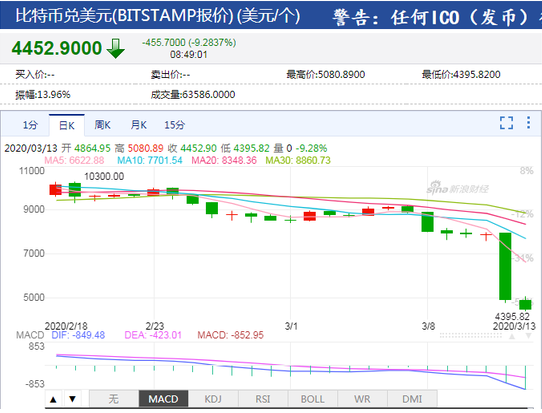
Task: Switch indicator to BOLL
Action: (x=312, y=399)
